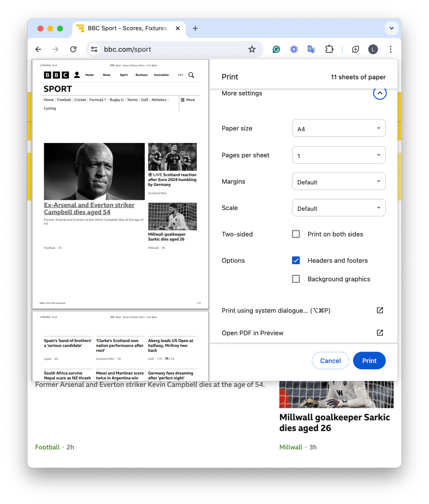The width and height of the screenshot is (429, 504).
Task: Open the Paper size dropdown showing A4
Action: click(x=339, y=128)
